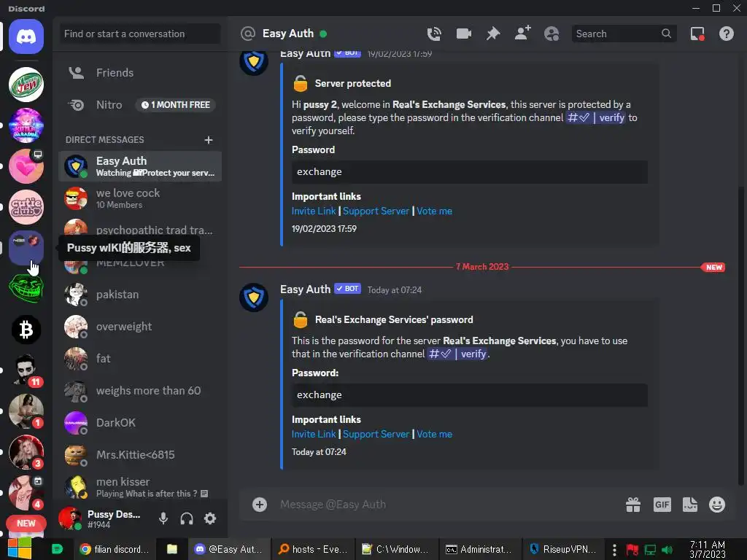Open the hosts - Everything taskbar window
This screenshot has width=747, height=560.
(x=314, y=549)
